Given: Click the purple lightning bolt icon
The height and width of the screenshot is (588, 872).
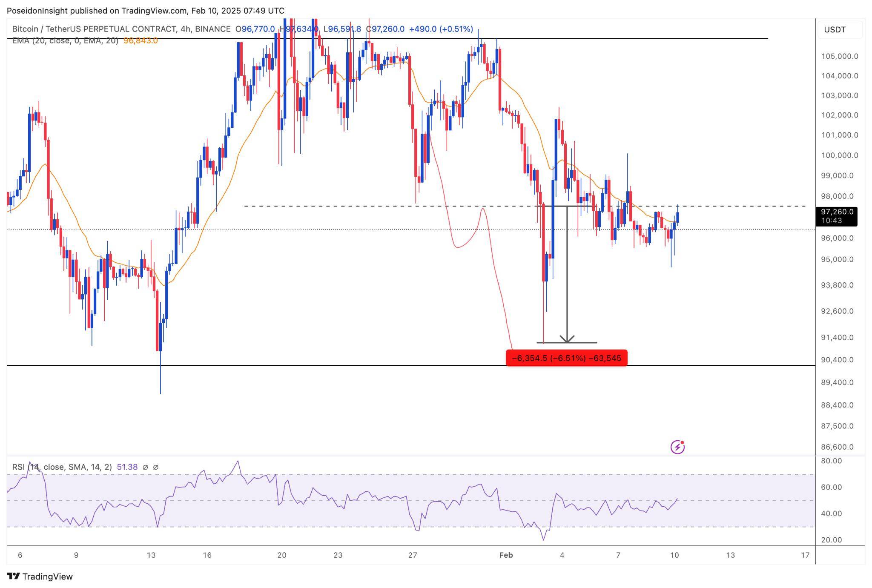Looking at the screenshot, I should (x=677, y=447).
